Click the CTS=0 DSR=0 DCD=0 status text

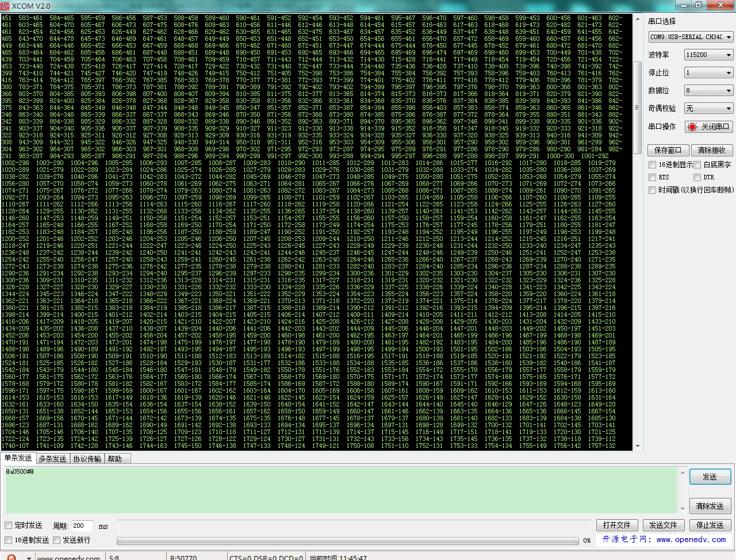pyautogui.click(x=266, y=558)
